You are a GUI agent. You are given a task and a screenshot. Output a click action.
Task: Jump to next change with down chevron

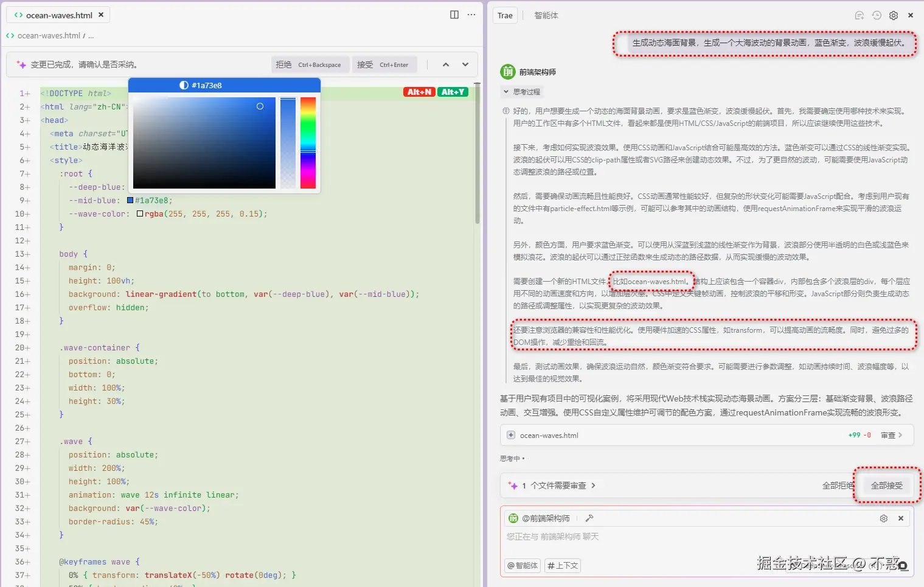click(x=465, y=64)
